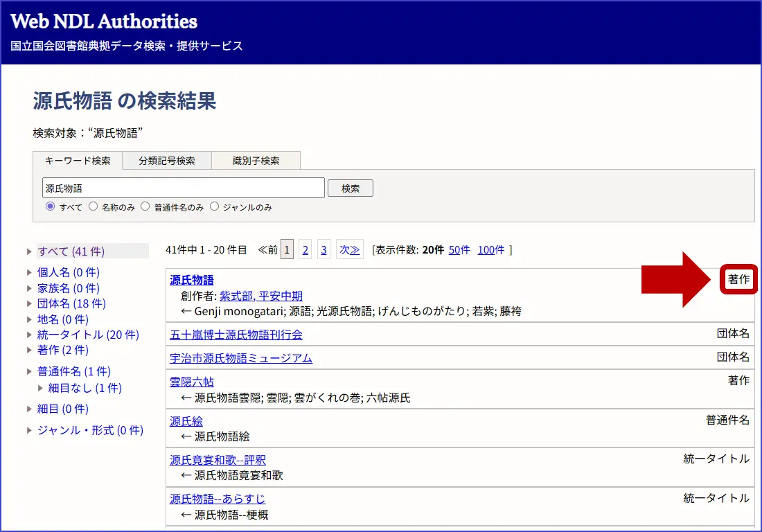Click the Web NDL Authorities site title
This screenshot has width=762, height=532.
(104, 22)
